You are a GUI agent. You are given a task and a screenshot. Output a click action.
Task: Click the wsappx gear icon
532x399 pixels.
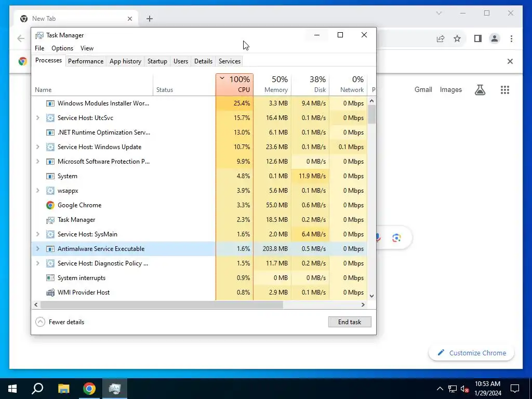(50, 191)
